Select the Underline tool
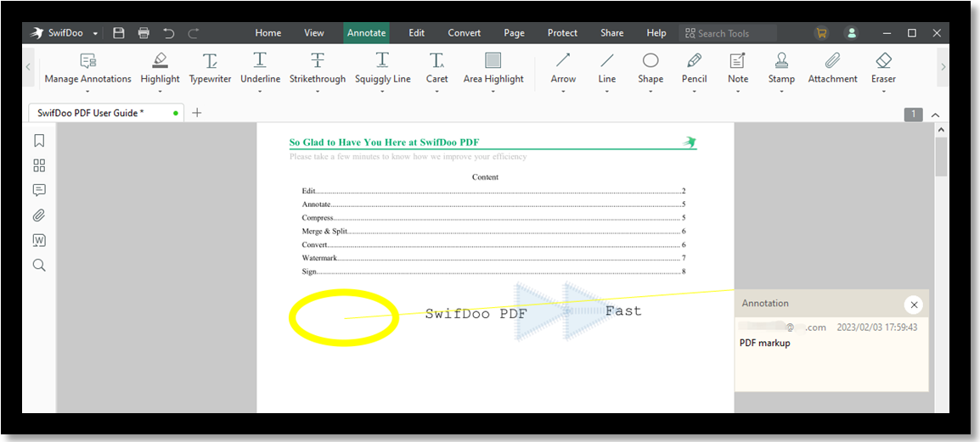 click(260, 69)
